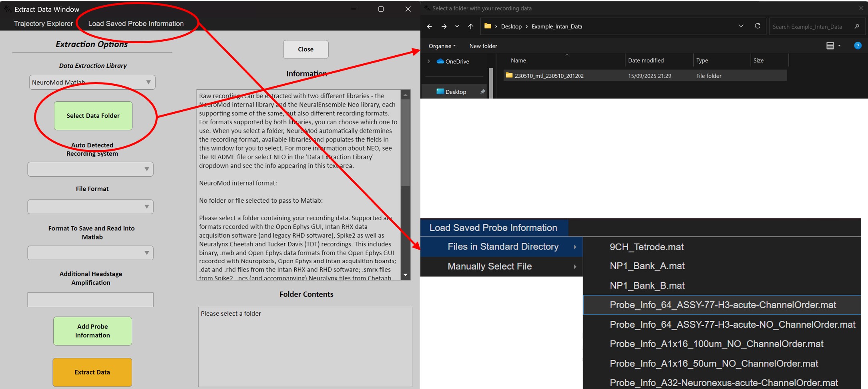
Task: Click the search magnifier icon
Action: click(x=857, y=26)
